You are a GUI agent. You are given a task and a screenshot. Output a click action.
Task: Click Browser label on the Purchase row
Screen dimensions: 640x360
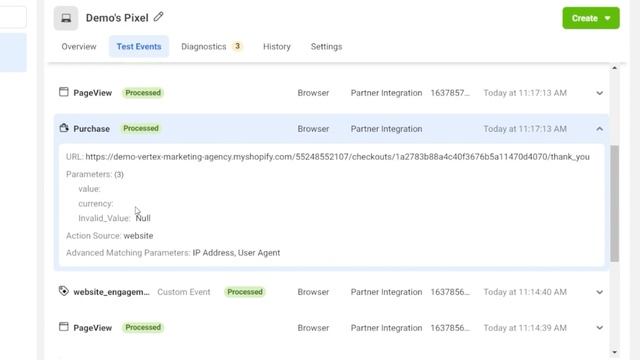(x=313, y=129)
